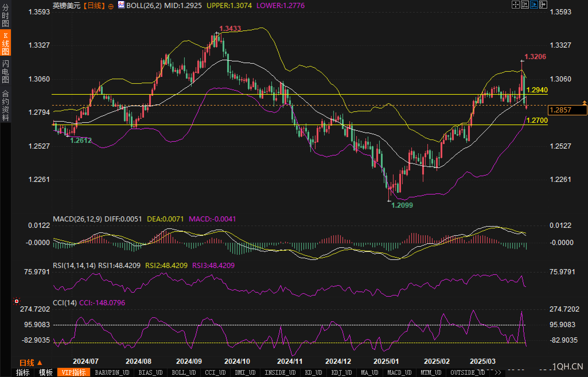Click the current price tag 1.2857
Image resolution: width=588 pixels, height=377 pixels.
[x=567, y=110]
